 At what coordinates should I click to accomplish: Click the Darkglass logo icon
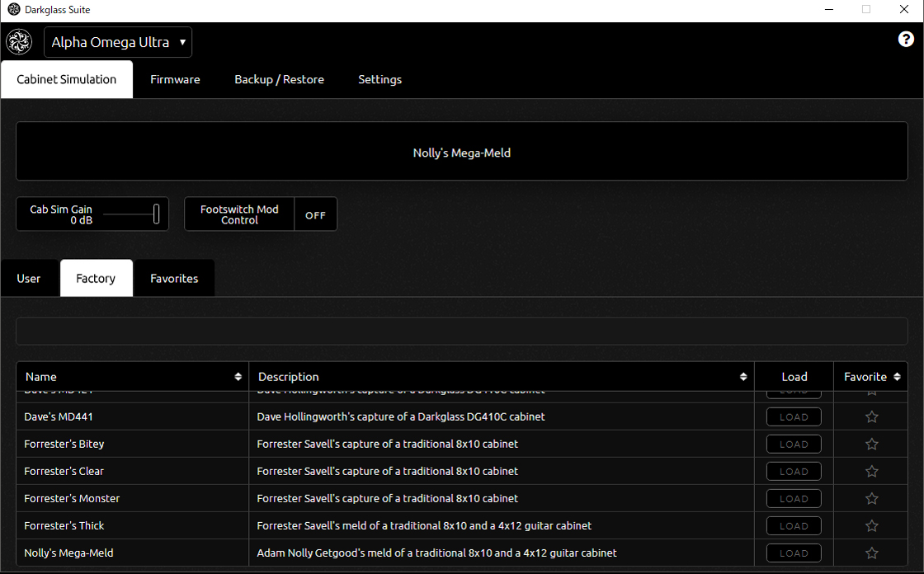(x=19, y=42)
